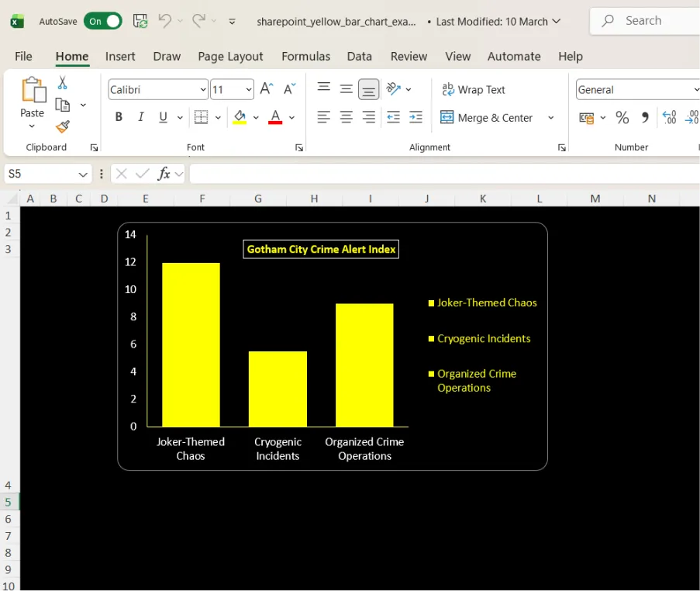Image resolution: width=700 pixels, height=591 pixels.
Task: Open the Last Modified version dropdown
Action: click(557, 21)
